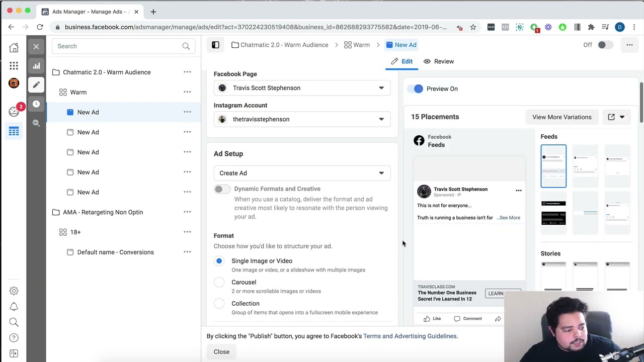Select Default name - Conversions ad
The image size is (644, 362).
pos(115,252)
